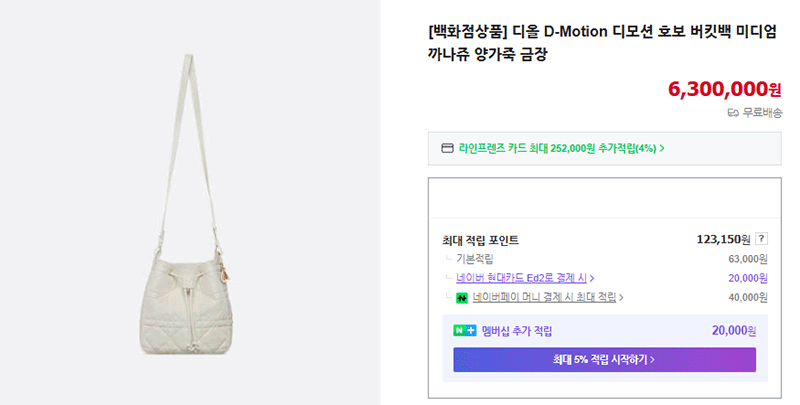Click the free shipping truck icon
The height and width of the screenshot is (405, 800).
733,113
